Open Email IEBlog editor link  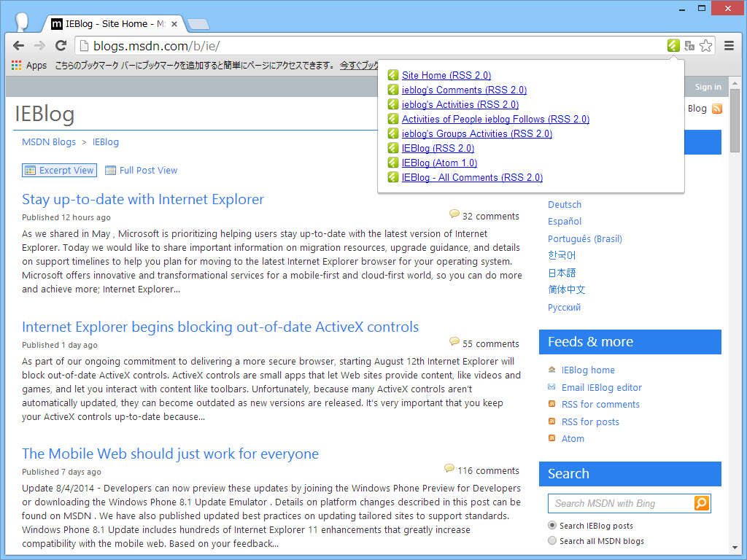point(601,387)
